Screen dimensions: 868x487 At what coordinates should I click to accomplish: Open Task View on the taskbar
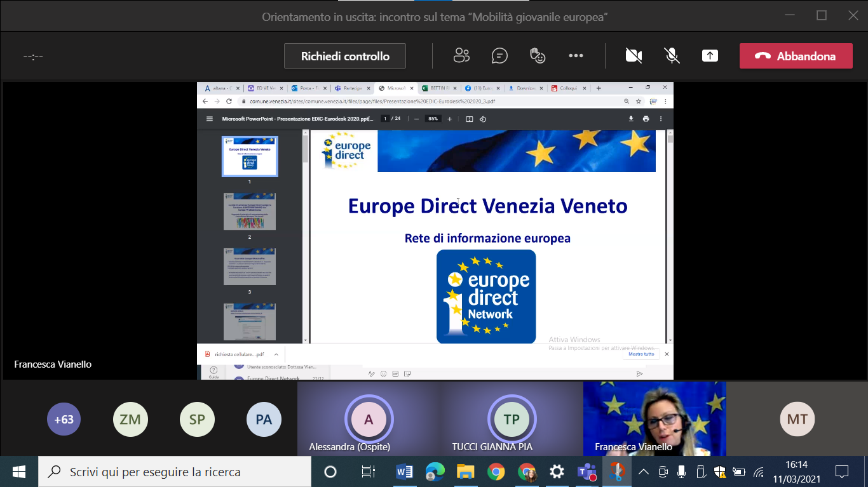(367, 472)
